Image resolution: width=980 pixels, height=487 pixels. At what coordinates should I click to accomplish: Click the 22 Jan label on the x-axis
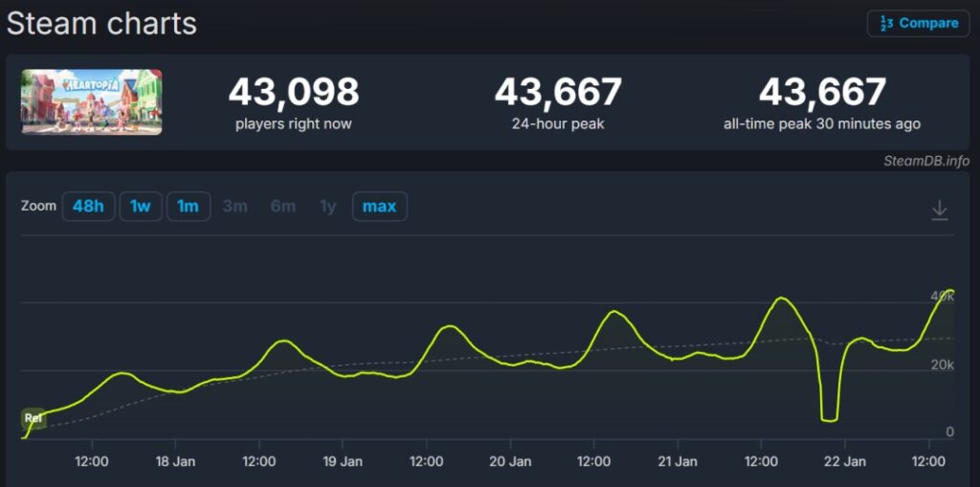coord(844,461)
